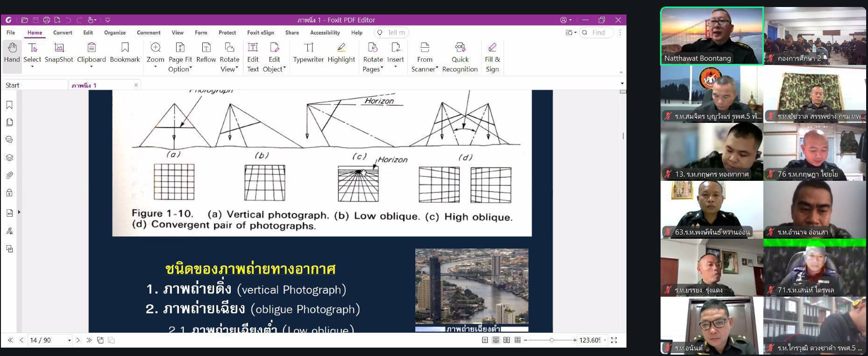868x356 pixels.
Task: Enable two-page facing view mode
Action: (x=506, y=340)
